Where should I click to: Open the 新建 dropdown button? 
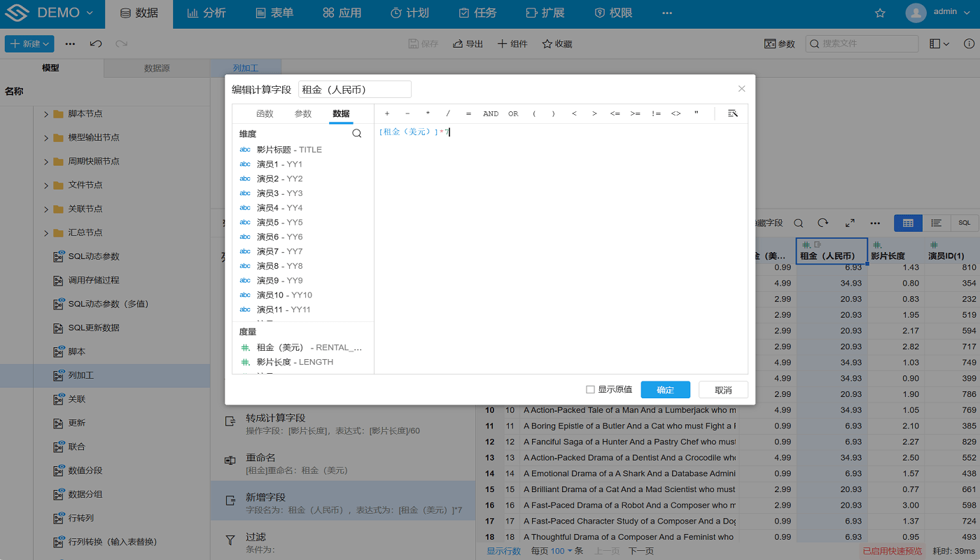(29, 43)
